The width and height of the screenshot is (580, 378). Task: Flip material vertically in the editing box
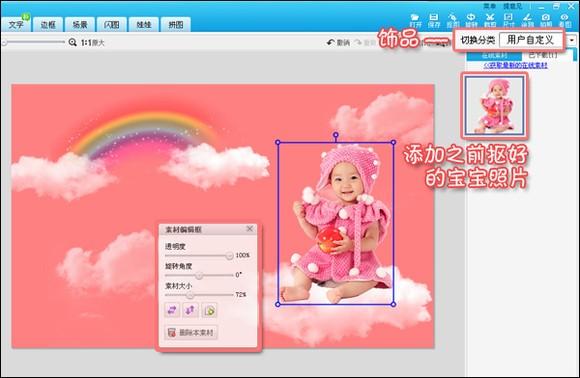[190, 310]
